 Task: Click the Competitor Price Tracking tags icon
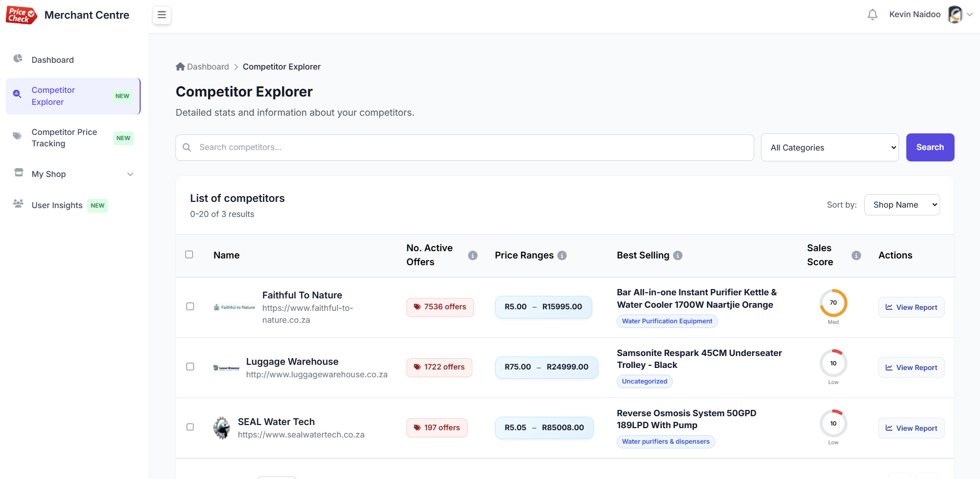tap(18, 136)
